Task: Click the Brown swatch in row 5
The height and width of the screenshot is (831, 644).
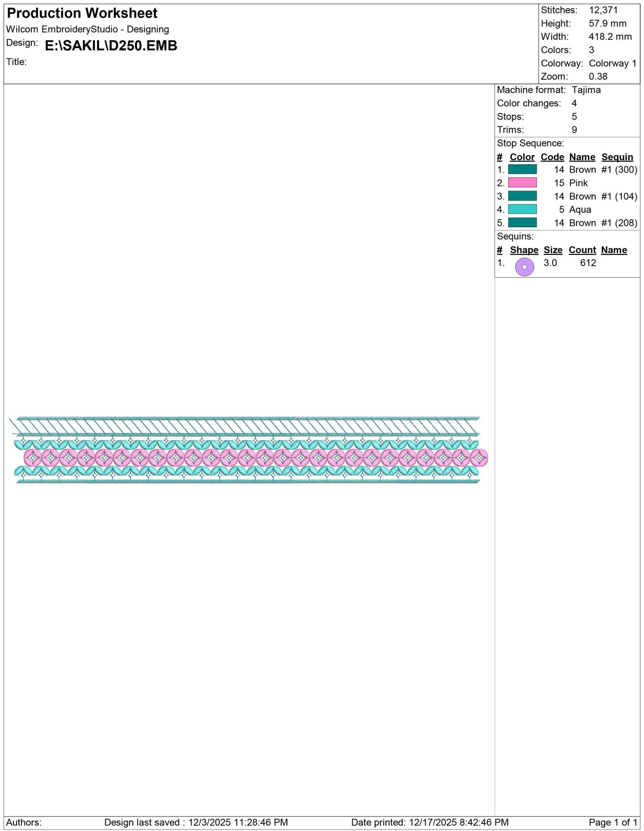Action: coord(522,223)
